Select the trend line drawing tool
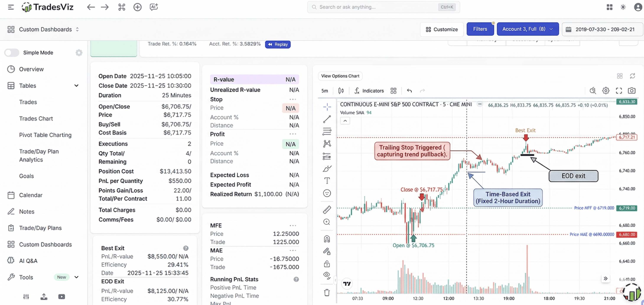 click(327, 119)
